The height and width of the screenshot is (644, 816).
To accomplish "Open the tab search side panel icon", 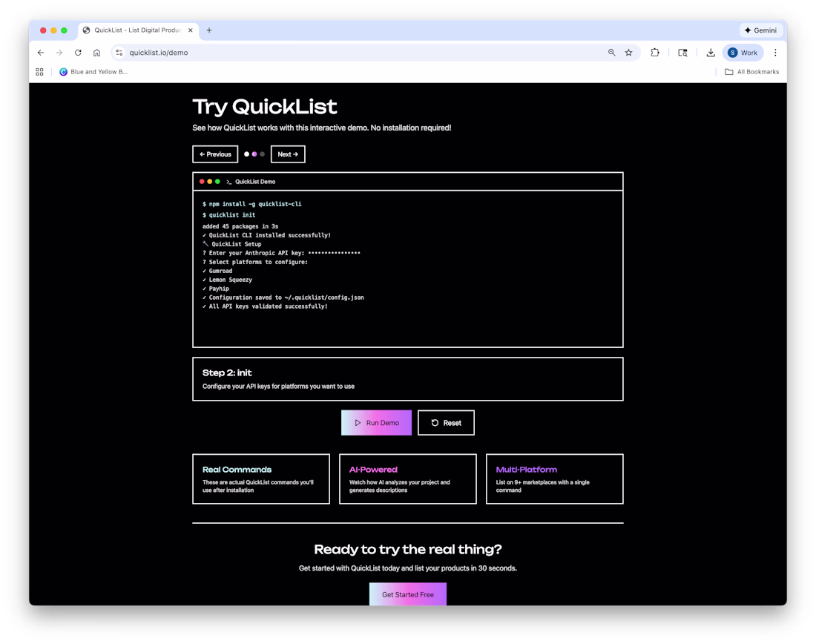I will pos(682,53).
